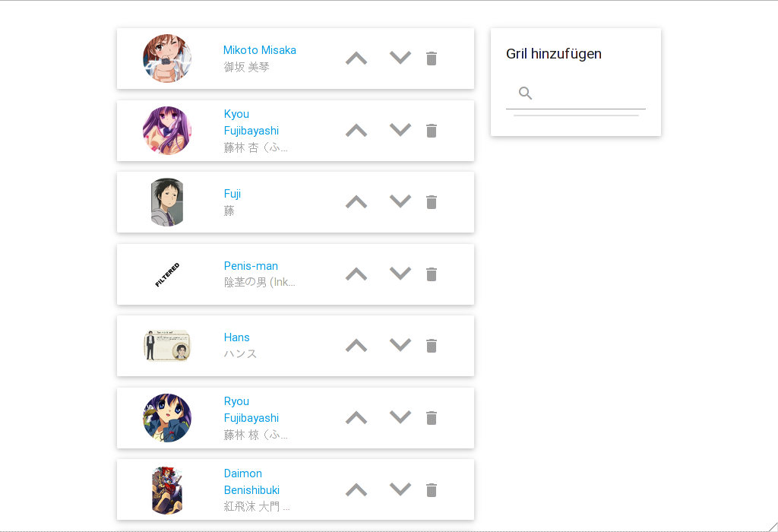
Task: Delete Mikoto Misaka from the list
Action: click(432, 59)
